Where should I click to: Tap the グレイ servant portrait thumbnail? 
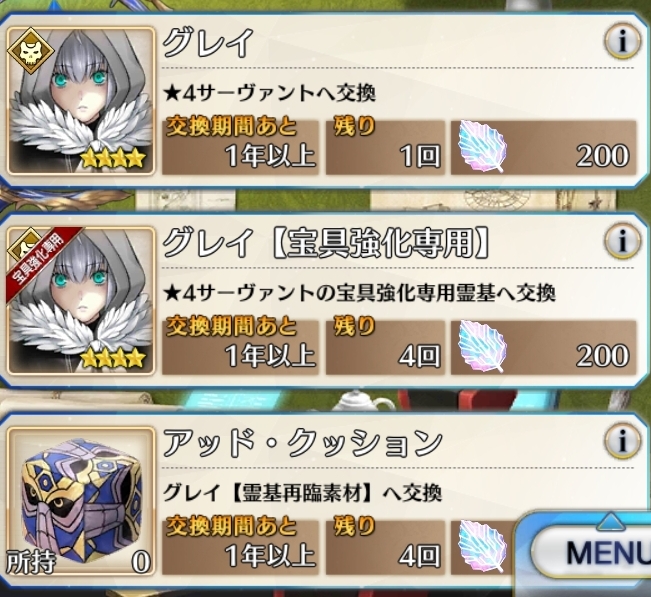(x=81, y=101)
